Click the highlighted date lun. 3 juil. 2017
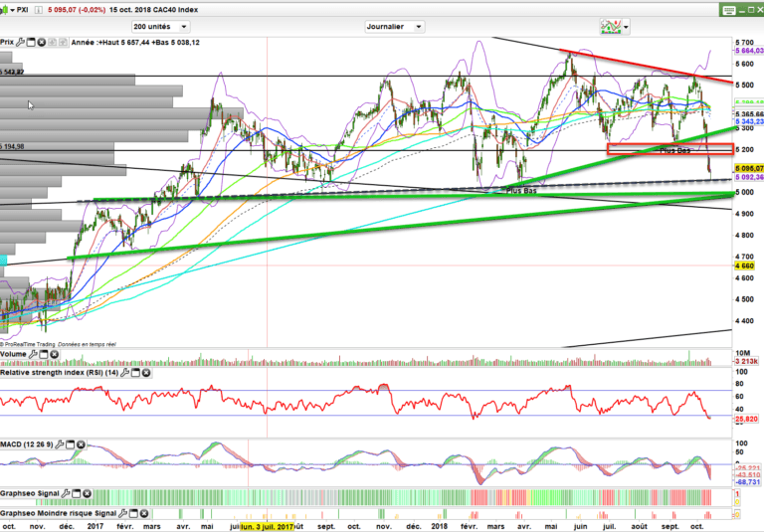This screenshot has width=764, height=532. 266,526
